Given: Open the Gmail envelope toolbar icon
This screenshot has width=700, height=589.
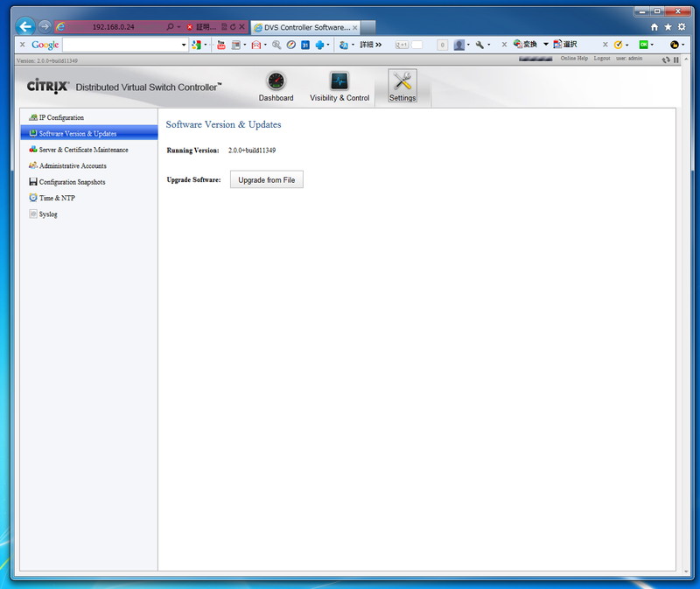Looking at the screenshot, I should click(x=255, y=45).
